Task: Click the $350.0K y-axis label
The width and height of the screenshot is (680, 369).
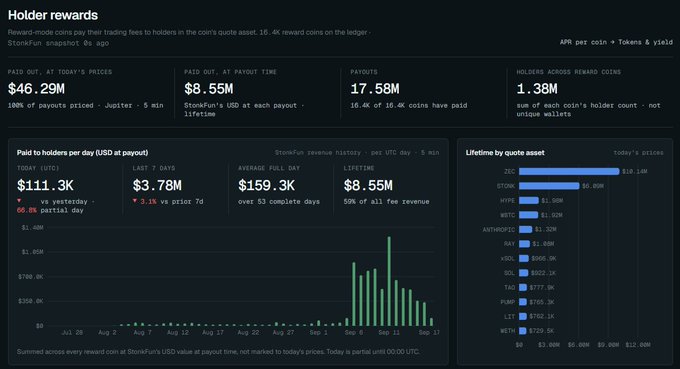Action: click(x=30, y=301)
